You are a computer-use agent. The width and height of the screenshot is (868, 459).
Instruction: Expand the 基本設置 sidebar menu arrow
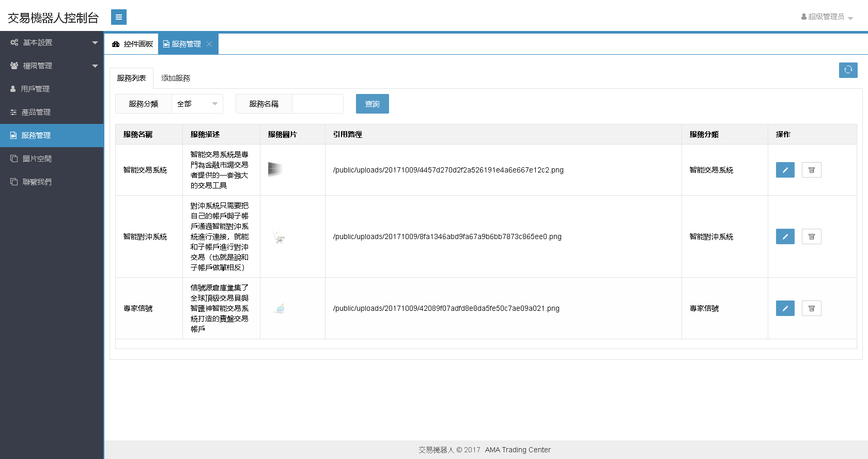coord(95,42)
